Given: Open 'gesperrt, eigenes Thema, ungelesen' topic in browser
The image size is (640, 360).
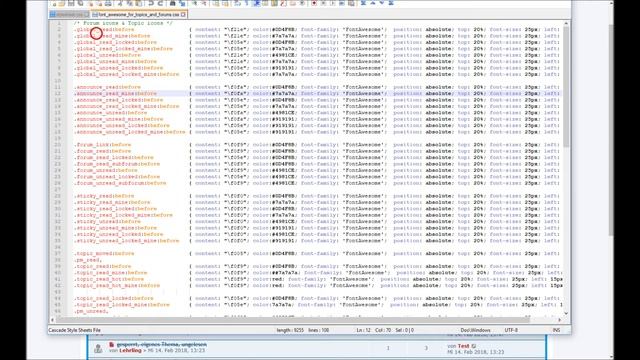Looking at the screenshot, I should [x=162, y=344].
